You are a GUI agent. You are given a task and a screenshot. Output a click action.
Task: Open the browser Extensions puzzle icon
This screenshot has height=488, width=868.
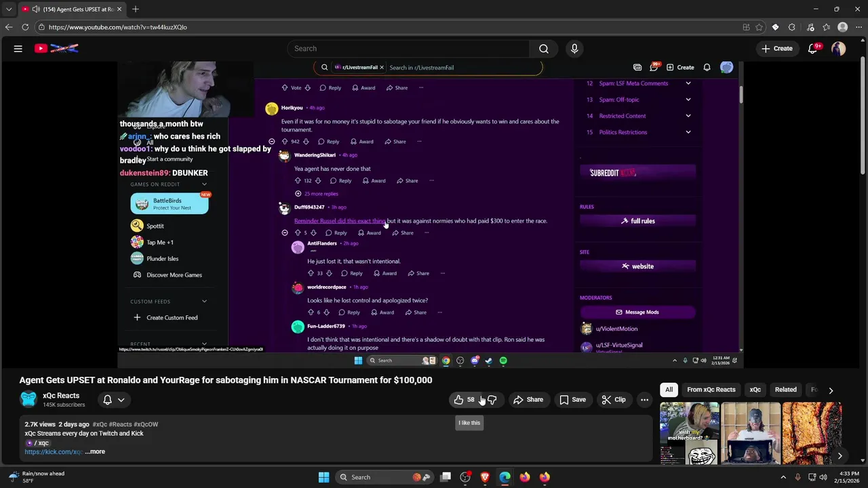[792, 27]
